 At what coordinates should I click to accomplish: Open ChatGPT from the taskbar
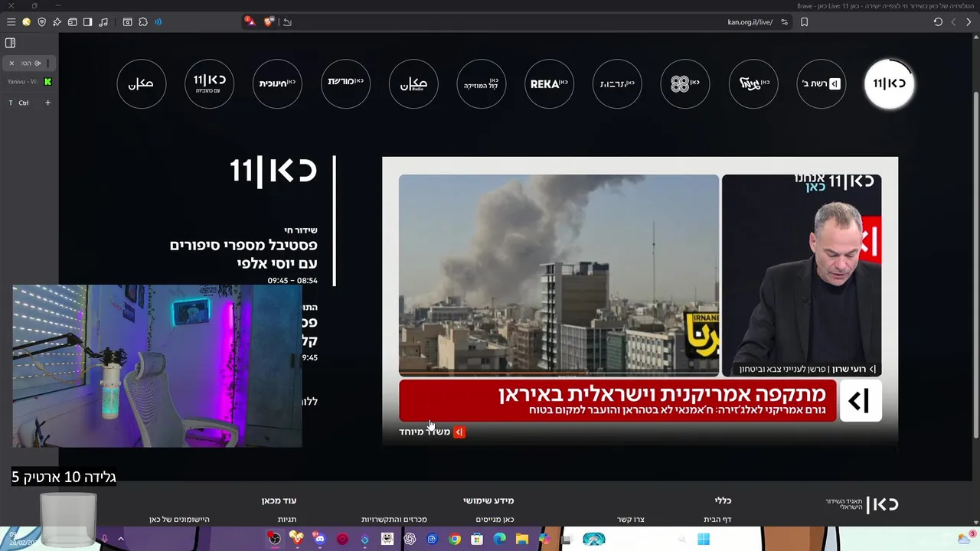coord(410,540)
